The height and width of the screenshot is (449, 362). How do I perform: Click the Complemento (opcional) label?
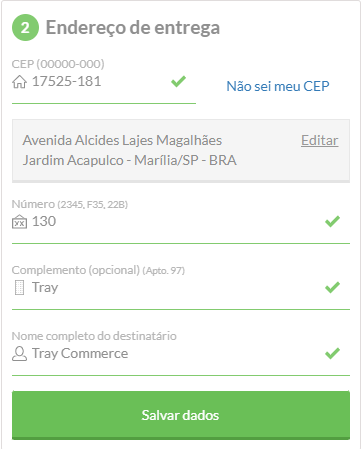pos(76,270)
